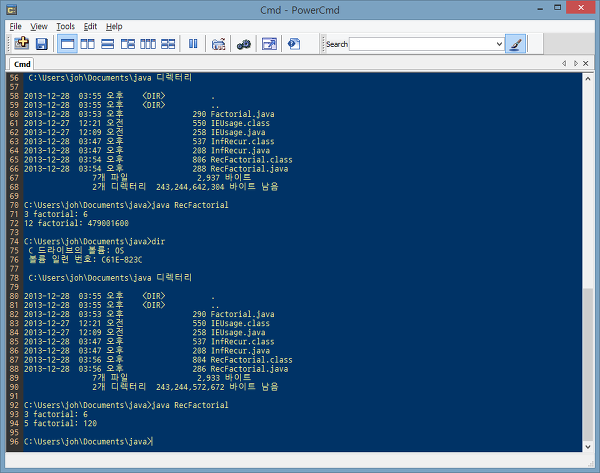Click '3 factorial: 6' on line 93
This screenshot has height=473, width=600.
[56, 414]
